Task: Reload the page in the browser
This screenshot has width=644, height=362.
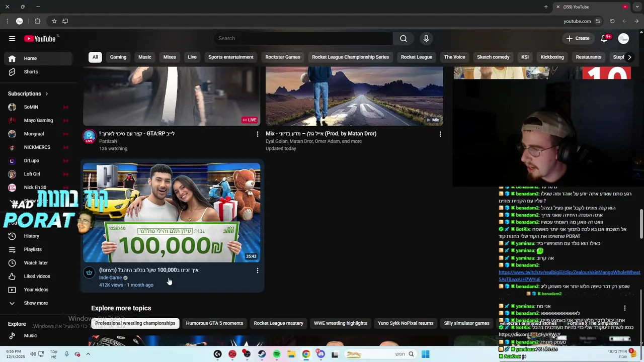Action: (x=612, y=21)
